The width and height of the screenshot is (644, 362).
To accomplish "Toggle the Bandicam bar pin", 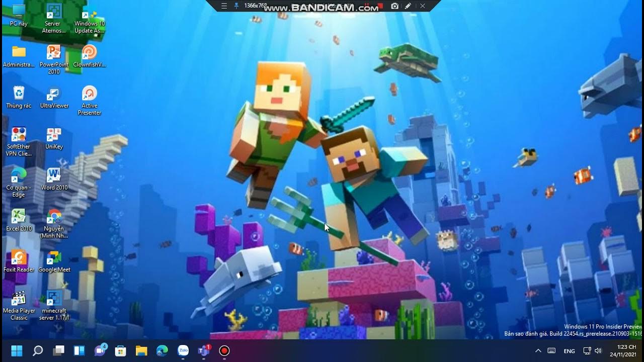I will click(x=236, y=6).
